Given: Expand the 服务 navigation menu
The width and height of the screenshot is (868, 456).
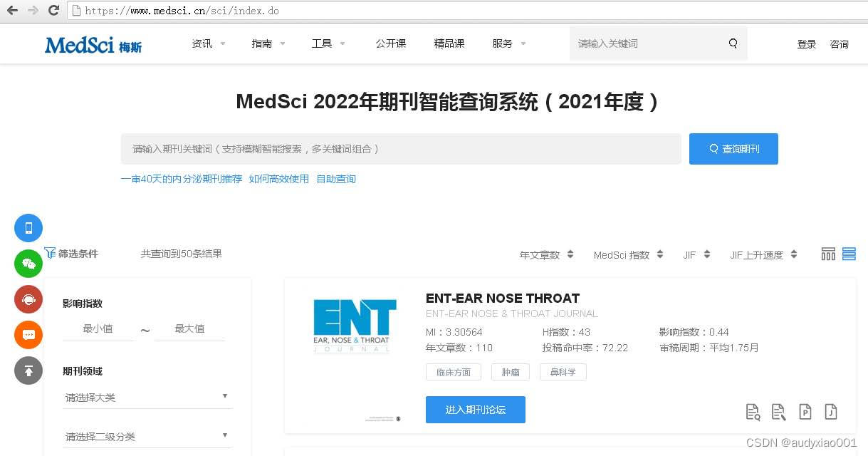Looking at the screenshot, I should [509, 43].
